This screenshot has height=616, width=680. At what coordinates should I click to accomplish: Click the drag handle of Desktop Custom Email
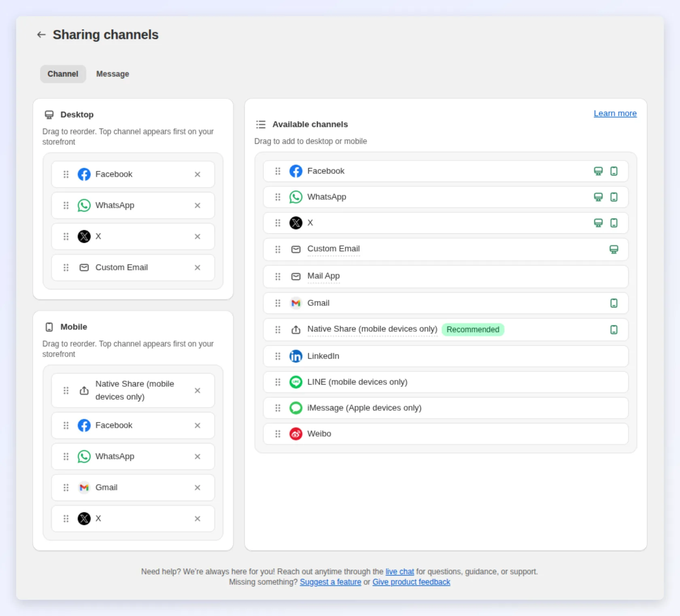(x=66, y=268)
